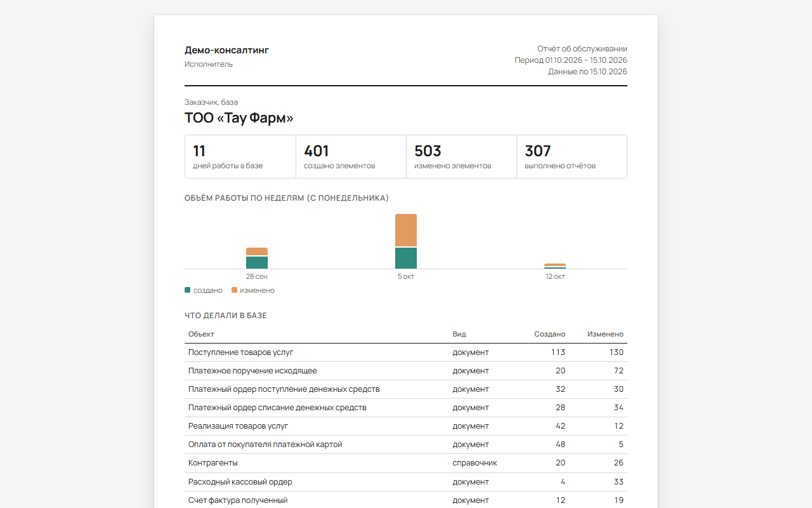Select the small bar for 12 окт
Image resolution: width=812 pixels, height=508 pixels.
tap(555, 266)
